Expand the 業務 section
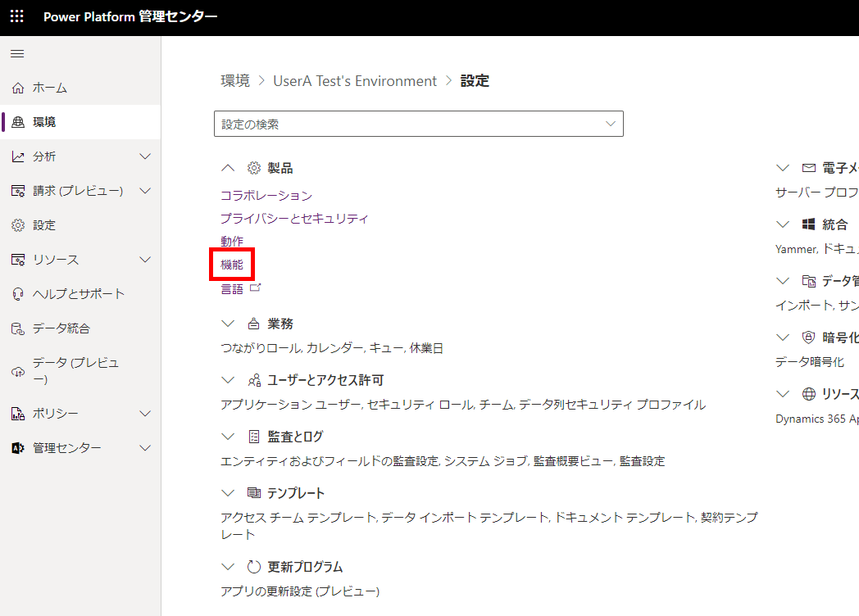This screenshot has width=859, height=616. [228, 323]
